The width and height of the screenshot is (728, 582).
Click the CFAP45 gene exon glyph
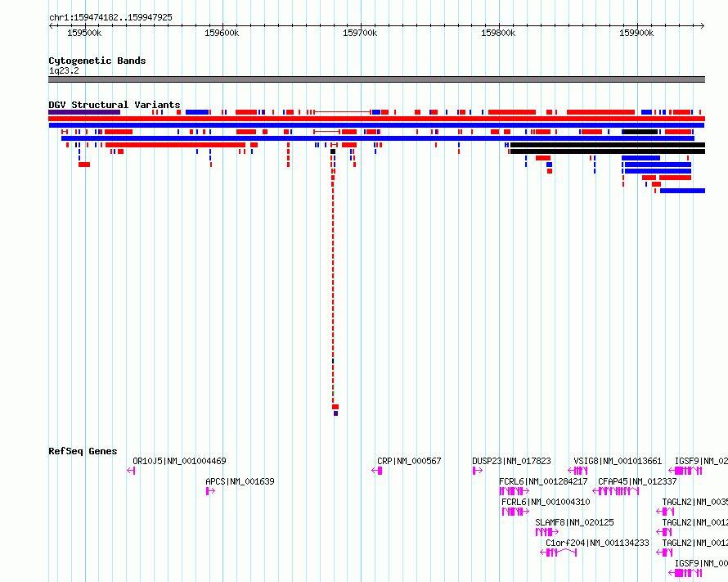pos(616,491)
